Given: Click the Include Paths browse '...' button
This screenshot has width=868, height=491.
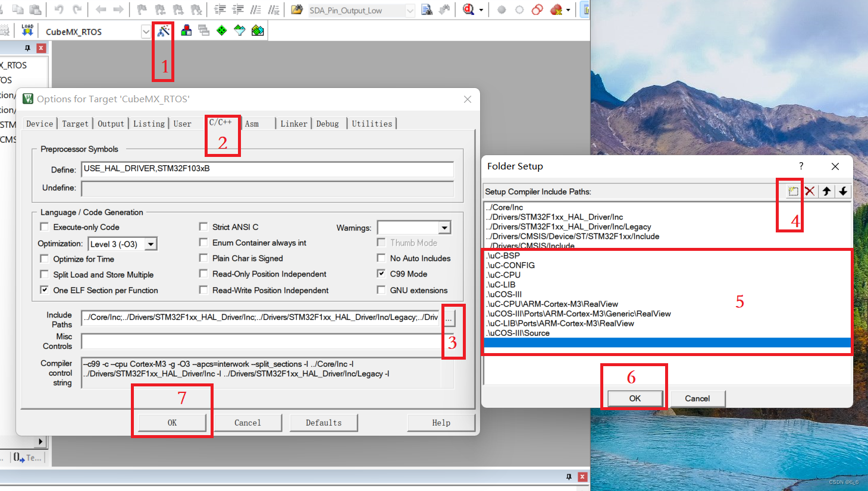Looking at the screenshot, I should [449, 318].
